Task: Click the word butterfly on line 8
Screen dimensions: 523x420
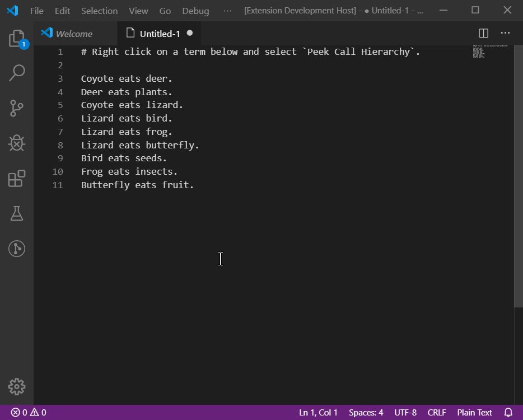Action: 170,146
